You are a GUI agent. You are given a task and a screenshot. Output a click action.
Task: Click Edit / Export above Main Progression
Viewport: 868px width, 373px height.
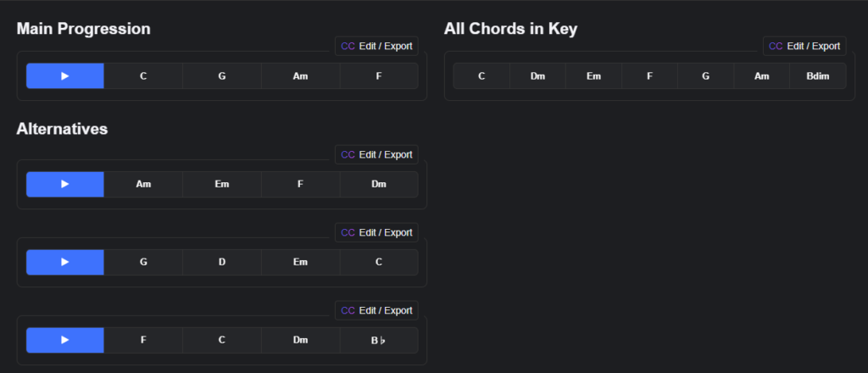point(376,46)
